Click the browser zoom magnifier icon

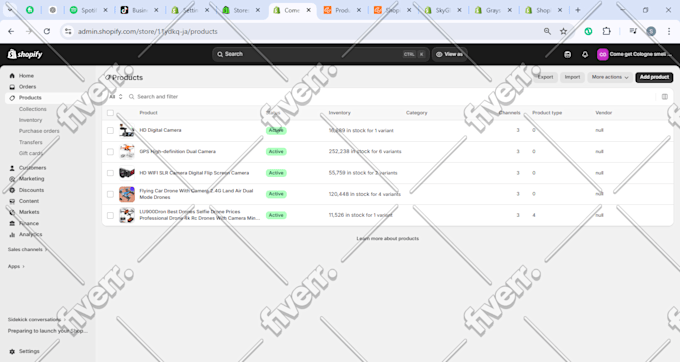(x=547, y=31)
